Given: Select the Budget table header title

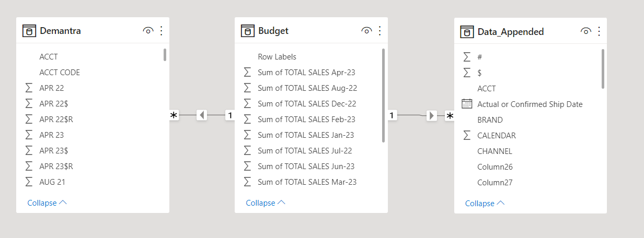Looking at the screenshot, I should pos(273,31).
